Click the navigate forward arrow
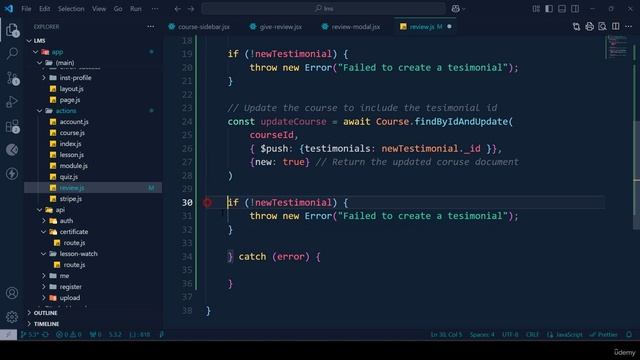The width and height of the screenshot is (640, 360). [191, 9]
